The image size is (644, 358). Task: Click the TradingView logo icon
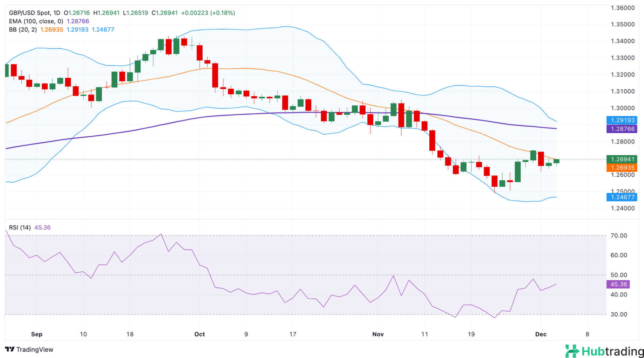coord(10,349)
